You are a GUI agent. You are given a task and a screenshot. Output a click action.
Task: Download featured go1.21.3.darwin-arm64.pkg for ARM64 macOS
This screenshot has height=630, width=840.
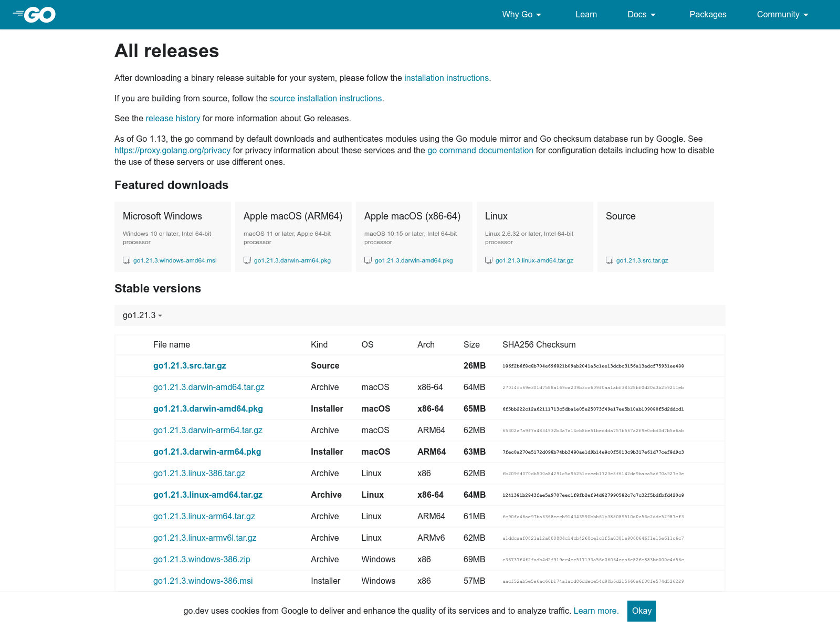(x=292, y=260)
